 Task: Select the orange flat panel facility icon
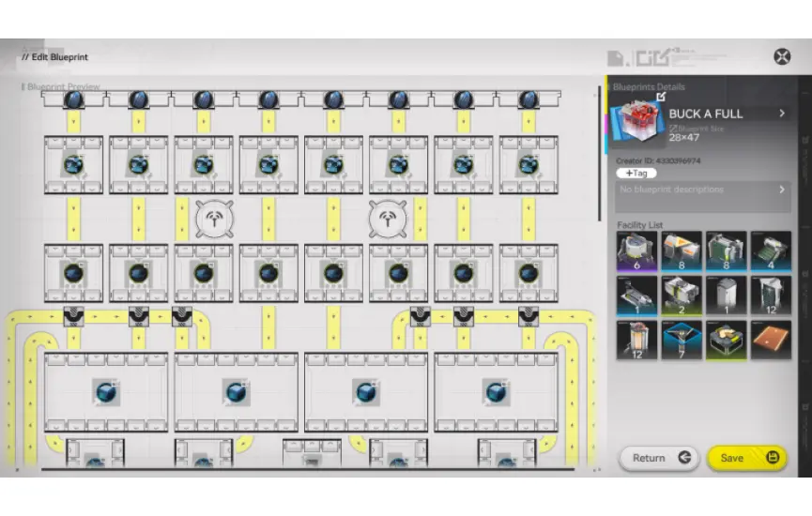pyautogui.click(x=770, y=341)
